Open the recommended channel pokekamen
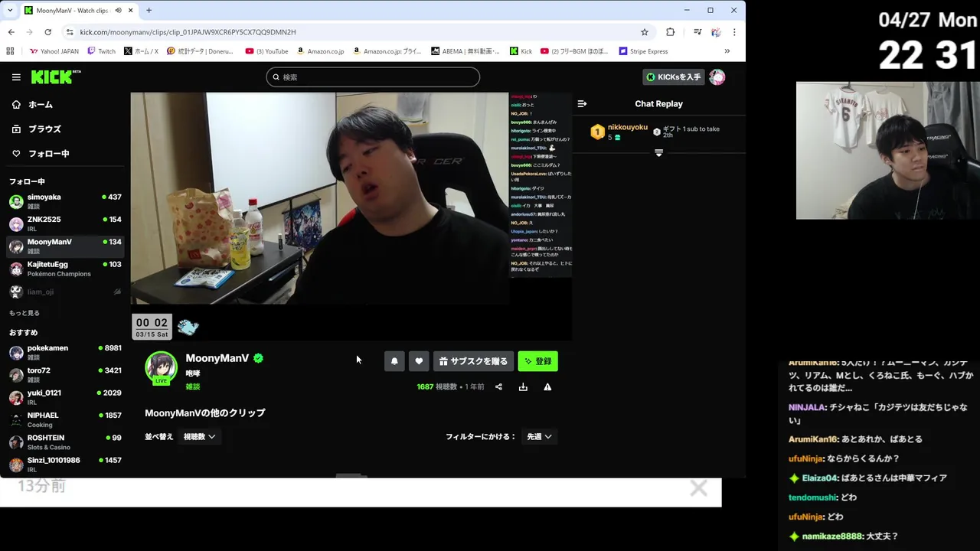Image resolution: width=980 pixels, height=551 pixels. tap(65, 352)
